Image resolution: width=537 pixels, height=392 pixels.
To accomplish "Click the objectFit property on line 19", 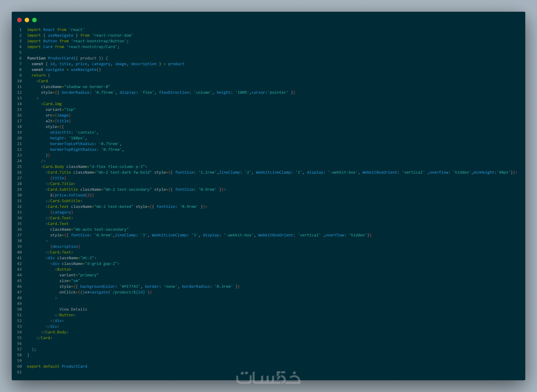I will (60, 132).
